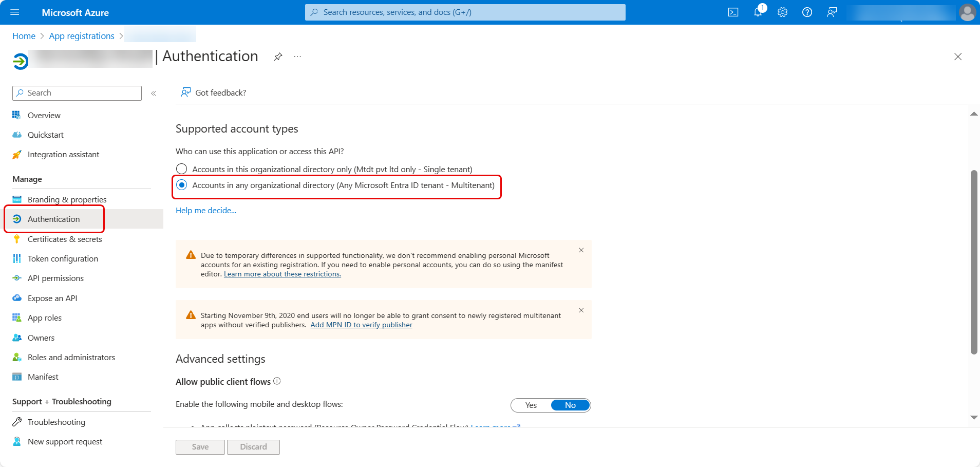Open portal settings gear icon
Image resolution: width=980 pixels, height=467 pixels.
point(782,12)
